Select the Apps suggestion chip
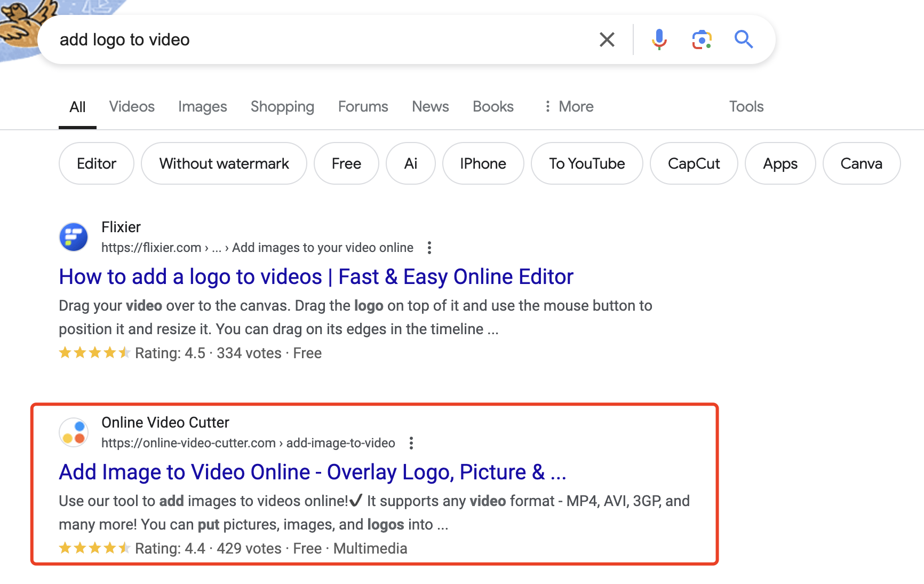 780,163
